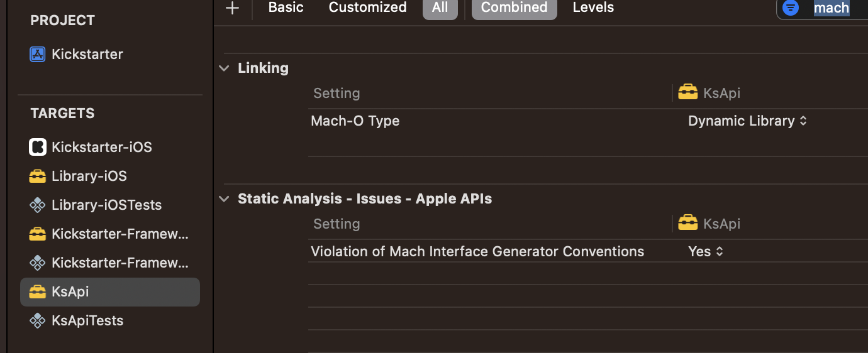Select the Library-iOS target
This screenshot has height=353, width=868.
(x=89, y=176)
